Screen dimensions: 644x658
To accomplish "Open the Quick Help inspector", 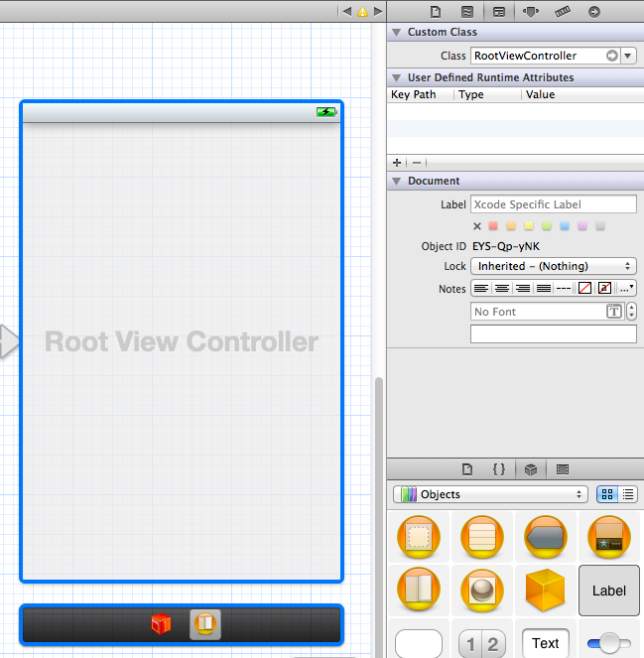I will (x=466, y=12).
